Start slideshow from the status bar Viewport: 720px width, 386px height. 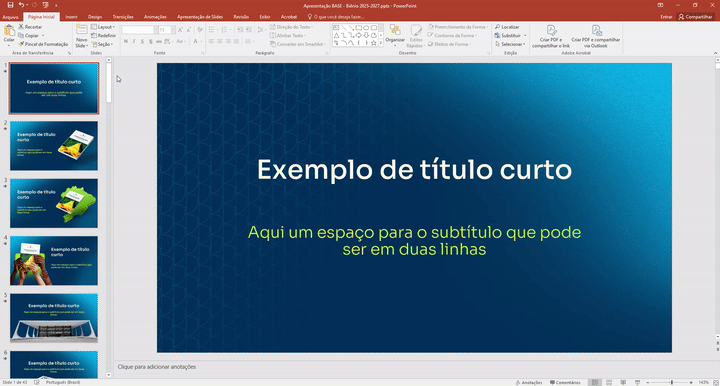(637, 382)
